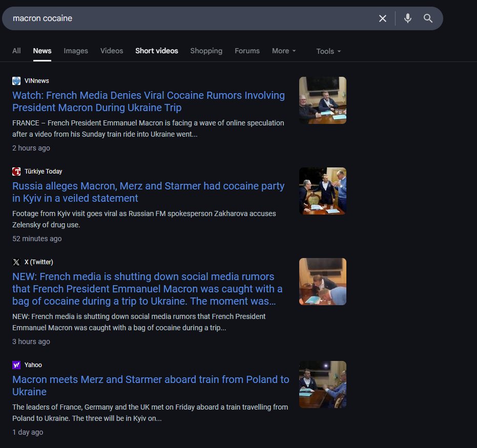Switch to the All tab
The image size is (477, 448).
16,51
